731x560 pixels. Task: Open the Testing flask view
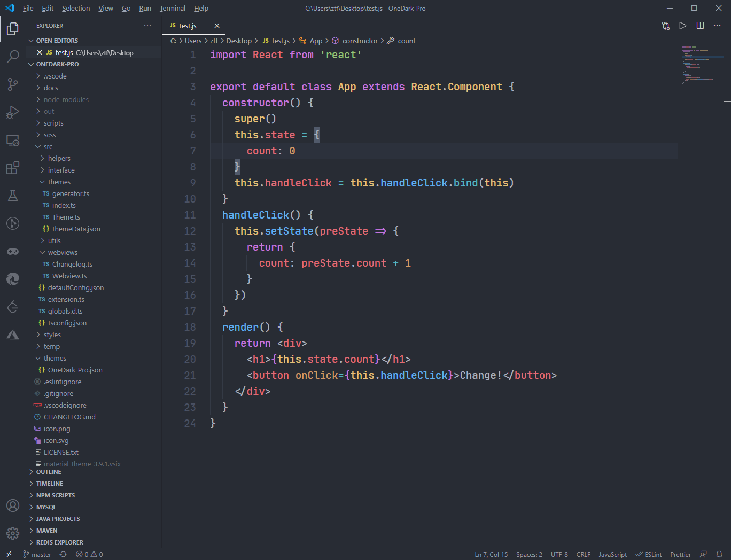point(13,196)
